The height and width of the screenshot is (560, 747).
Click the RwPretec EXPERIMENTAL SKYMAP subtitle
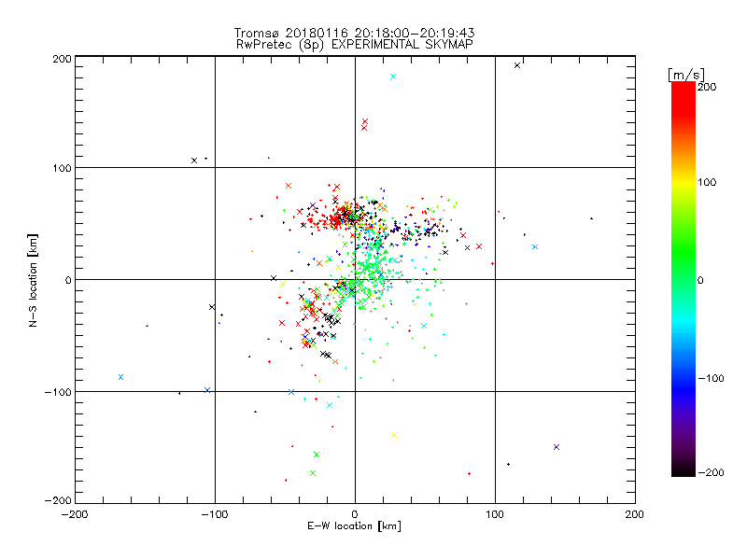pos(355,44)
